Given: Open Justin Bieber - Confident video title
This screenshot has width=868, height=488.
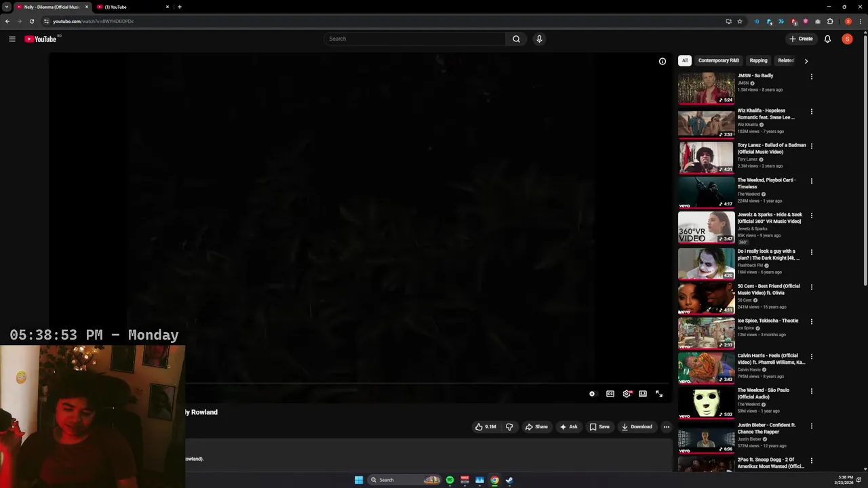Looking at the screenshot, I should coord(767,428).
